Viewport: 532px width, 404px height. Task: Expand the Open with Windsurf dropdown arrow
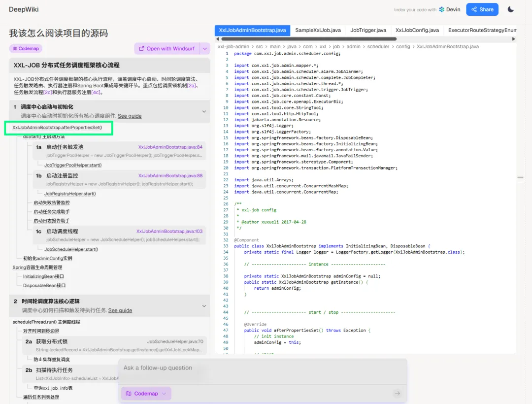click(x=205, y=48)
